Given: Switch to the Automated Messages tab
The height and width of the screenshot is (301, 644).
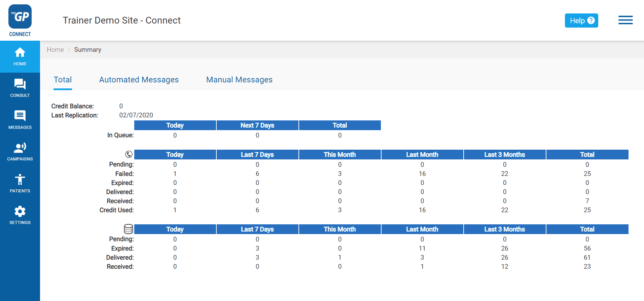Looking at the screenshot, I should point(139,80).
